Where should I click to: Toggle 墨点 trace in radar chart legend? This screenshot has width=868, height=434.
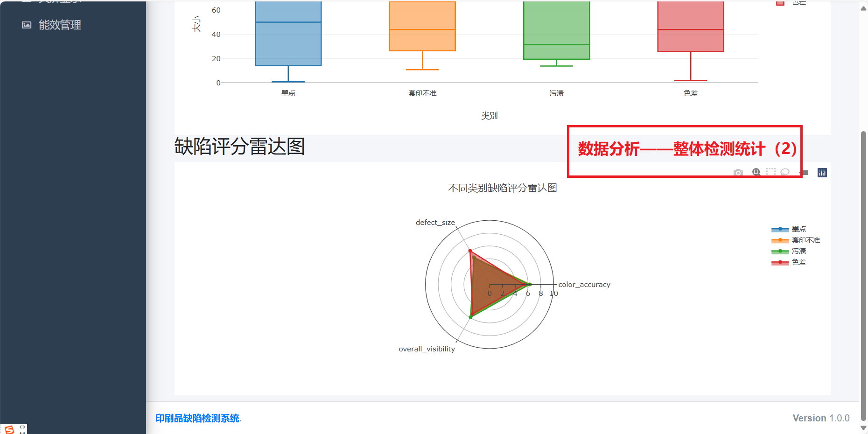pyautogui.click(x=789, y=229)
